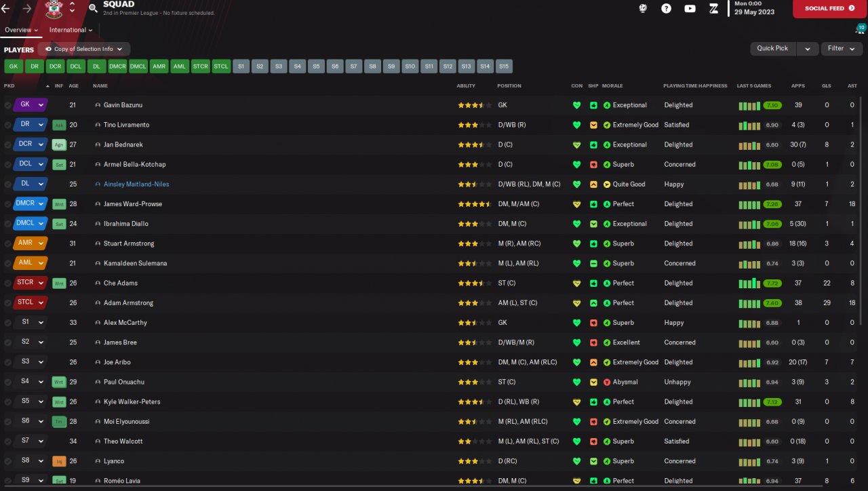Open the International tab
868x491 pixels.
(x=71, y=31)
